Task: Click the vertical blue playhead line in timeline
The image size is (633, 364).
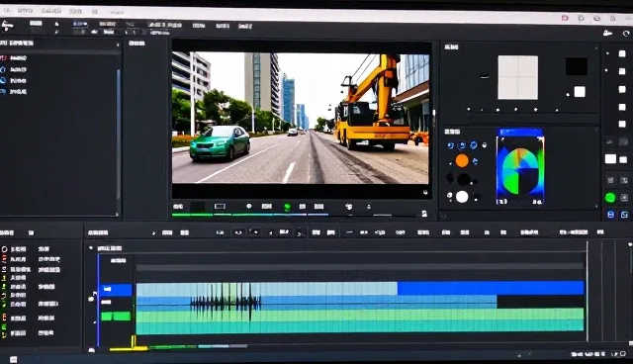Action: pos(98,301)
